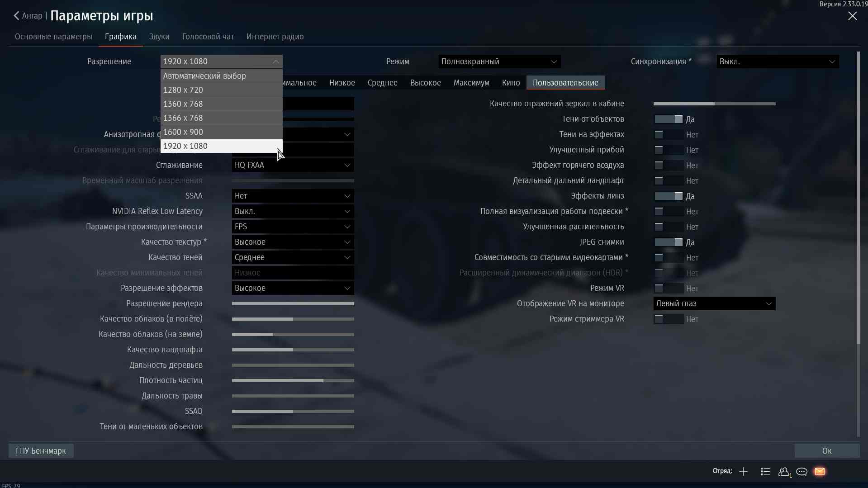Viewport: 868px width, 488px height.
Task: Open the chat speech bubble icon
Action: [802, 472]
